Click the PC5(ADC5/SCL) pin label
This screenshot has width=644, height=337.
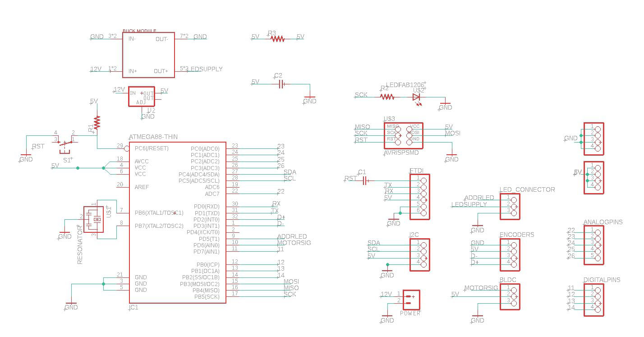pos(199,180)
